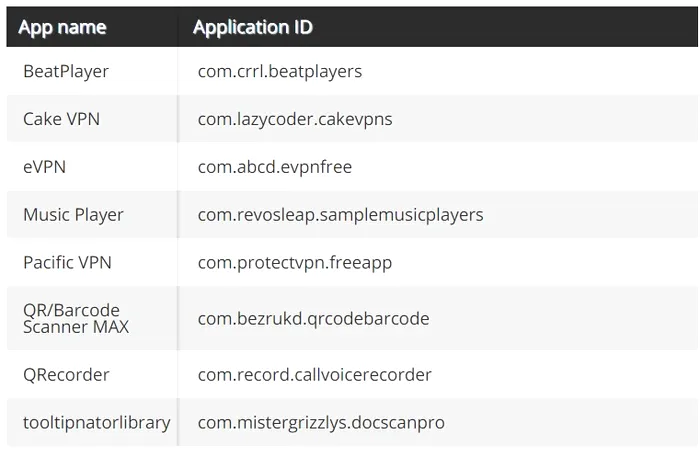This screenshot has height=457, width=700.
Task: Select the QR/Barcode Scanner MAX cell
Action: tap(75, 318)
